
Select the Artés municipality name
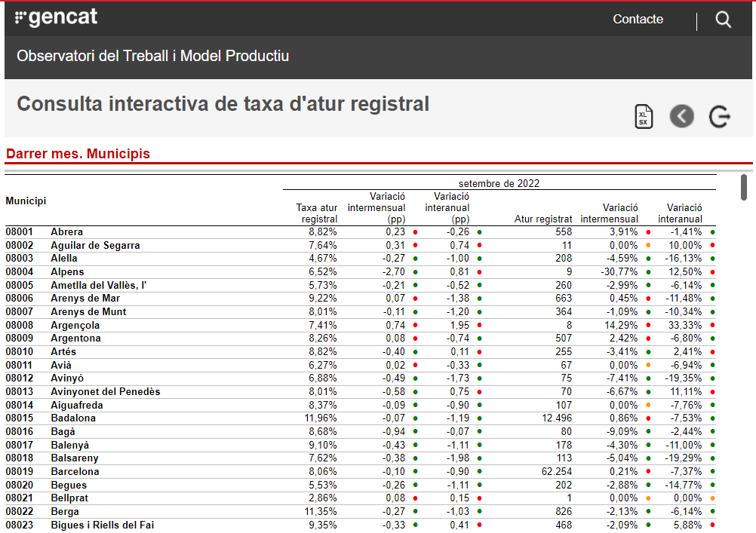[63, 352]
